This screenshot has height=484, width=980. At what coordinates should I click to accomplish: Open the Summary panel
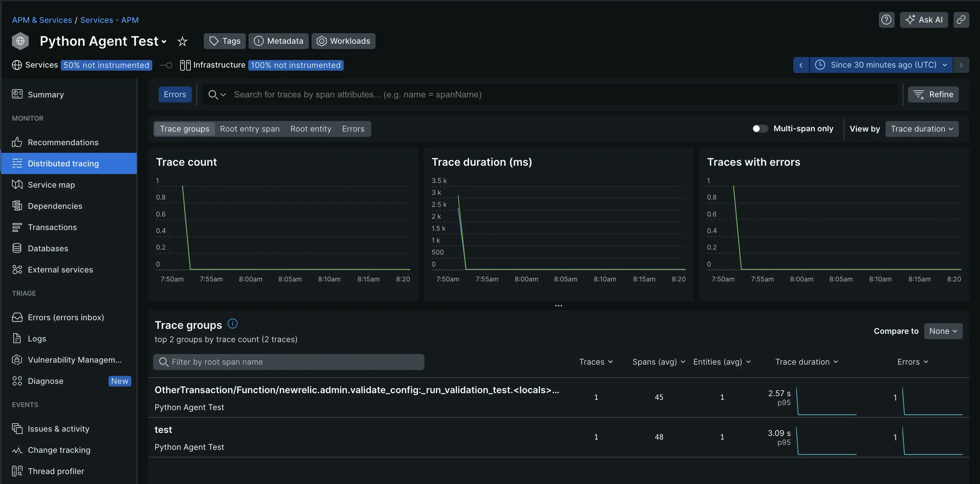(x=46, y=94)
